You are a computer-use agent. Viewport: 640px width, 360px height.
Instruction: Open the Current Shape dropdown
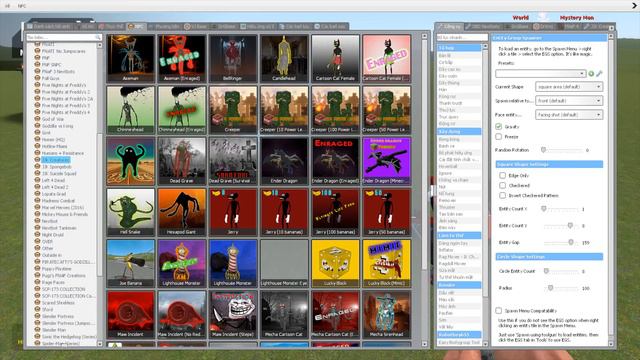click(x=569, y=87)
